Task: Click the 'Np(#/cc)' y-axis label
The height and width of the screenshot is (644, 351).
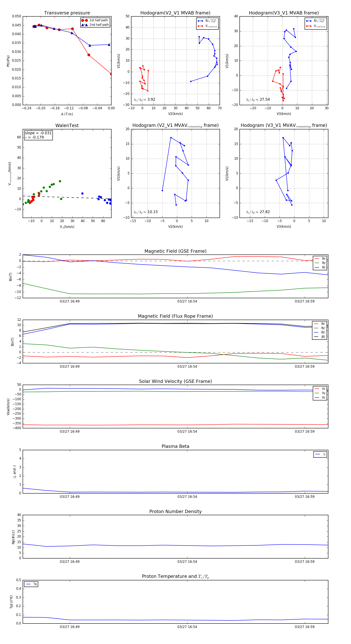Action: [x=13, y=537]
